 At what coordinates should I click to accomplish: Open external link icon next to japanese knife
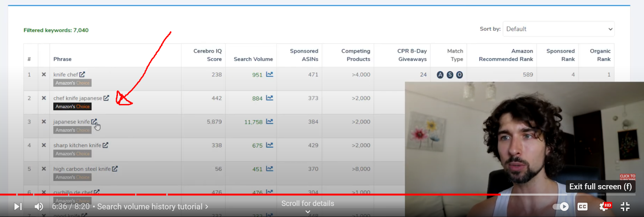click(x=94, y=121)
